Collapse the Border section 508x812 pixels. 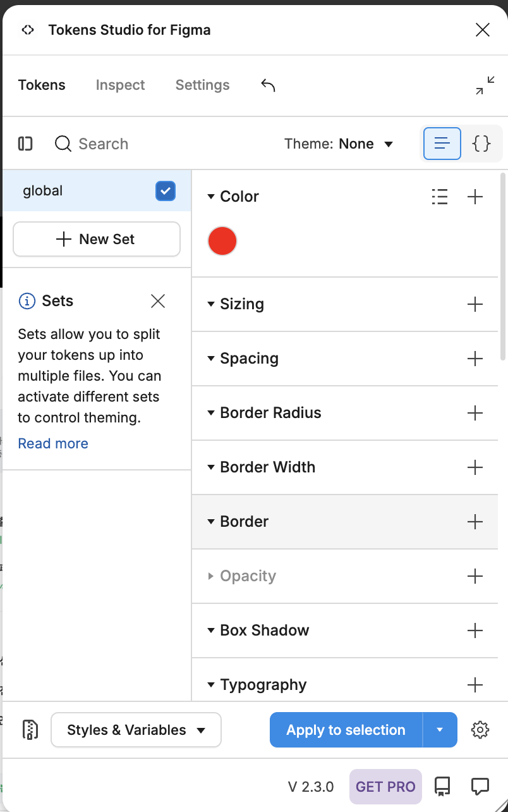(211, 522)
